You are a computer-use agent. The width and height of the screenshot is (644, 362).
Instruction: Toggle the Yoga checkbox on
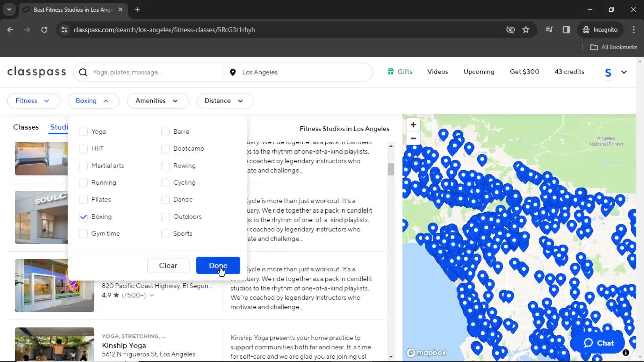click(83, 132)
